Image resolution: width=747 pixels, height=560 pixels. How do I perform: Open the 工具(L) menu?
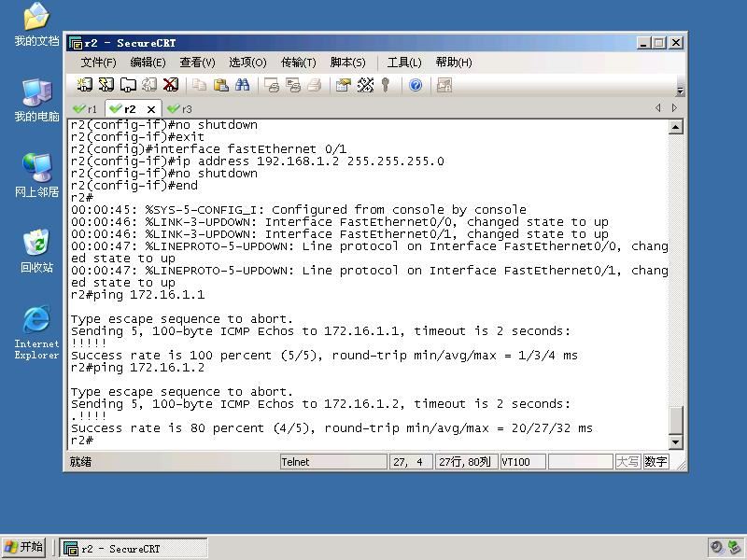(x=404, y=63)
